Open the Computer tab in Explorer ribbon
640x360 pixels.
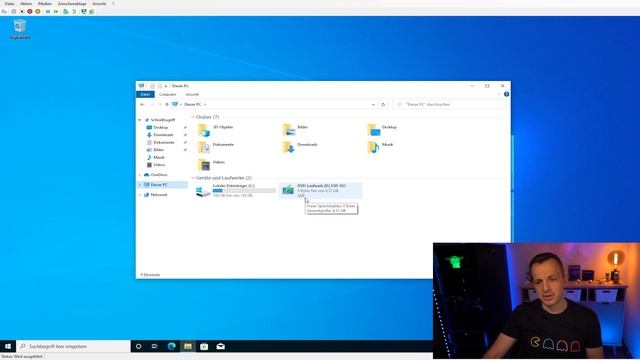coord(167,94)
